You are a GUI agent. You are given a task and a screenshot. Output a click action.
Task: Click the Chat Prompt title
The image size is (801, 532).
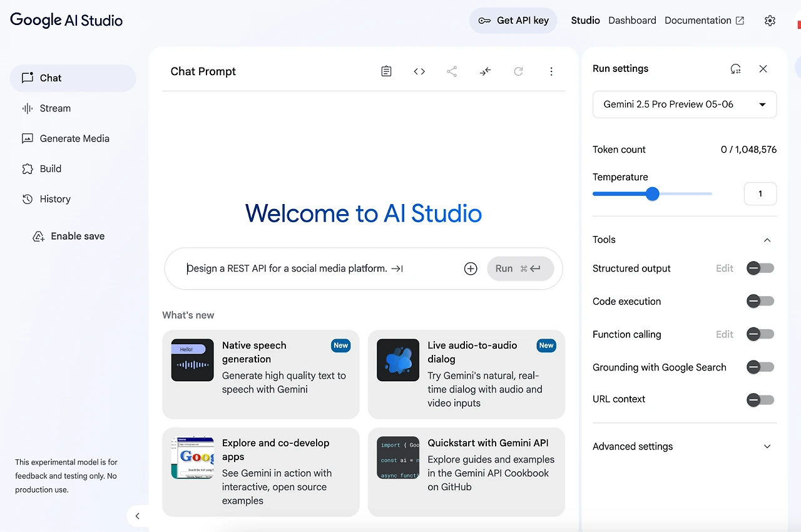click(203, 71)
